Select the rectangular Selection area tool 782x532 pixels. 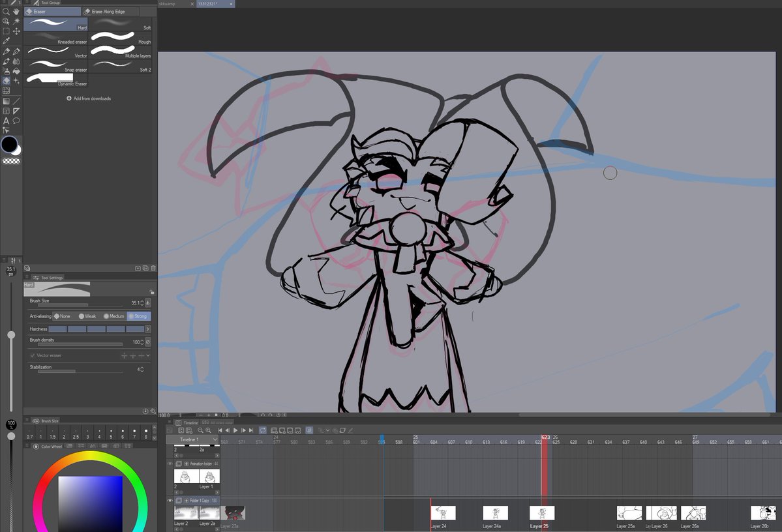tap(6, 31)
